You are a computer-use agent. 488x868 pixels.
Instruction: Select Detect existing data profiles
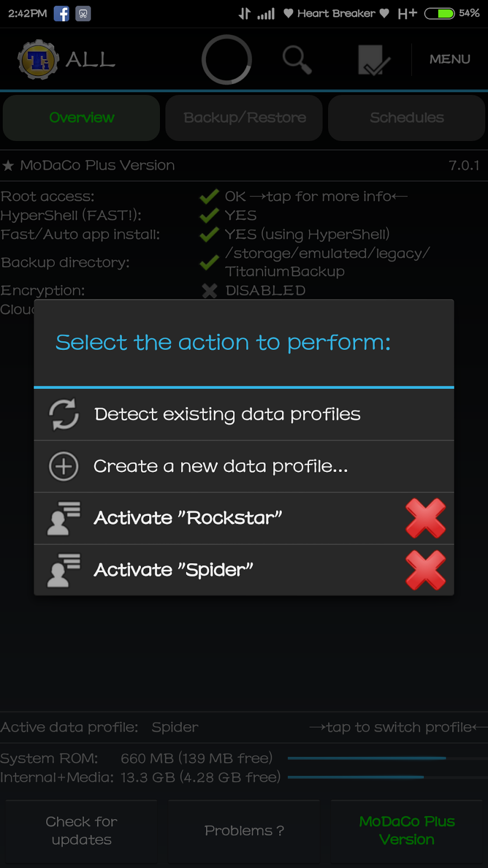pyautogui.click(x=244, y=414)
